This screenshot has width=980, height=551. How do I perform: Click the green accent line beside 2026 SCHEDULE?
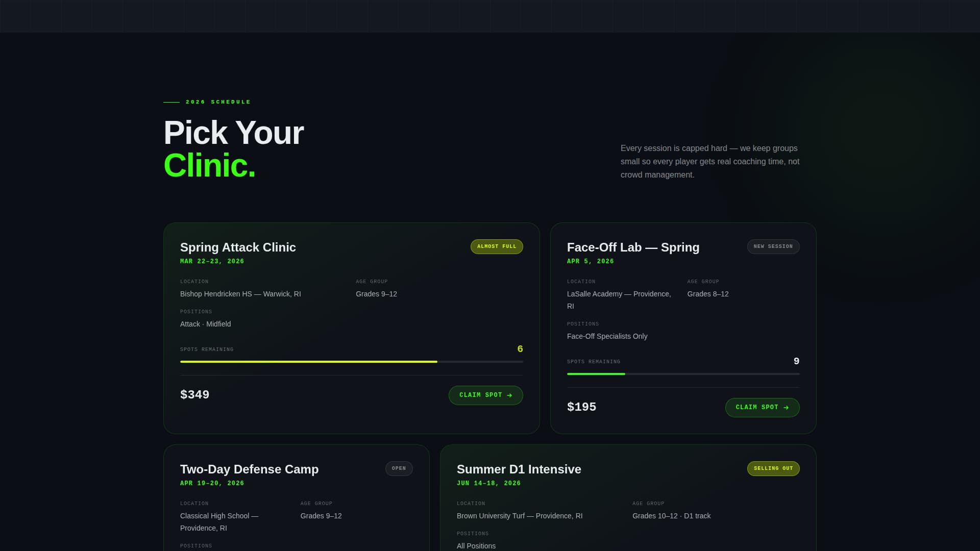[170, 102]
